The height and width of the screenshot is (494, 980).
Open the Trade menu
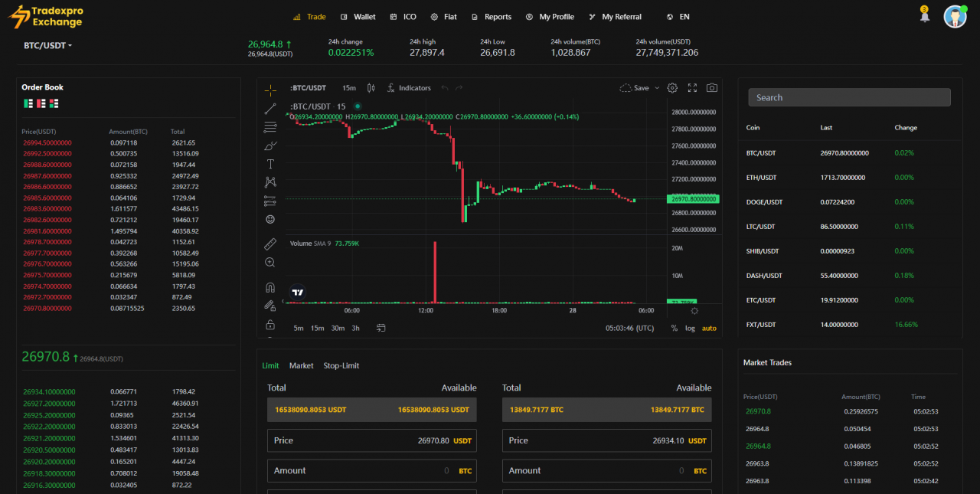coord(309,16)
